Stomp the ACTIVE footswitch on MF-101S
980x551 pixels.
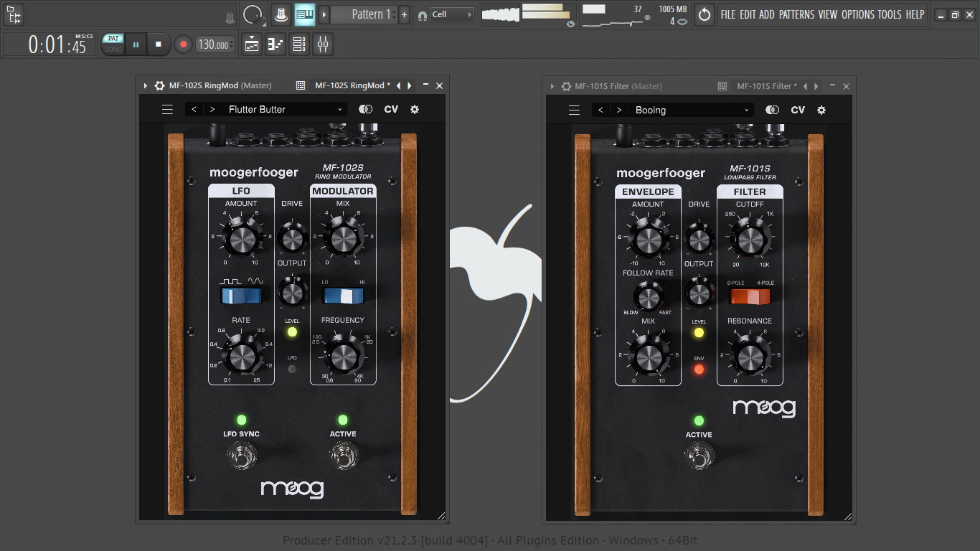[699, 456]
